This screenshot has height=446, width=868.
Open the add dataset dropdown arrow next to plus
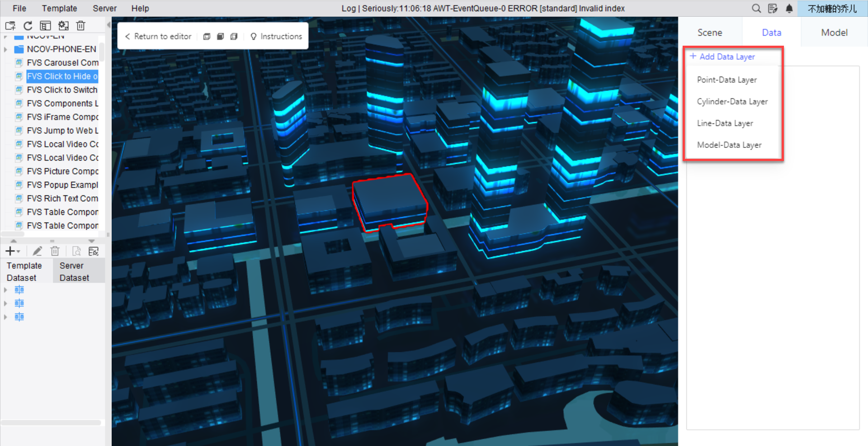[x=18, y=251]
